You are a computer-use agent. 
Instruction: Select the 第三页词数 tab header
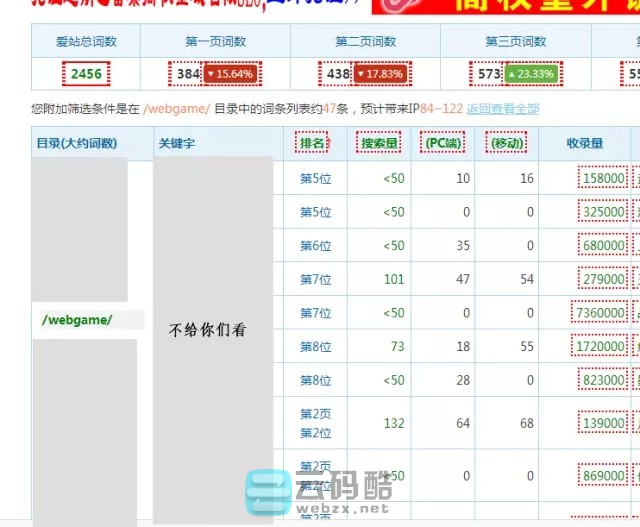tap(516, 42)
